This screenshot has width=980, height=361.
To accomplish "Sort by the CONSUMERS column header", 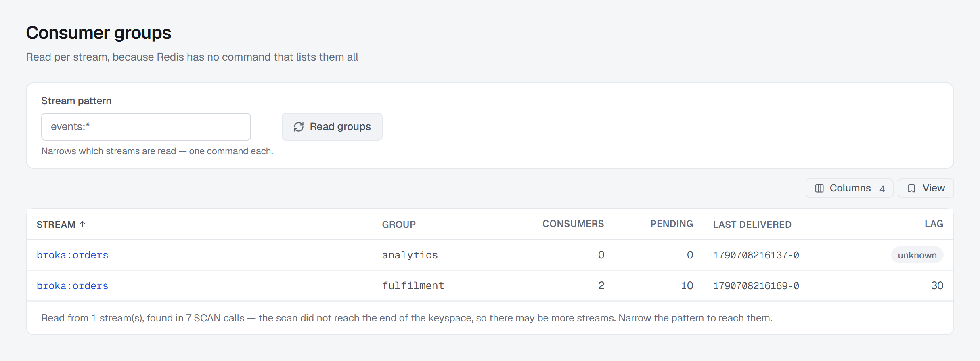I will click(x=573, y=224).
